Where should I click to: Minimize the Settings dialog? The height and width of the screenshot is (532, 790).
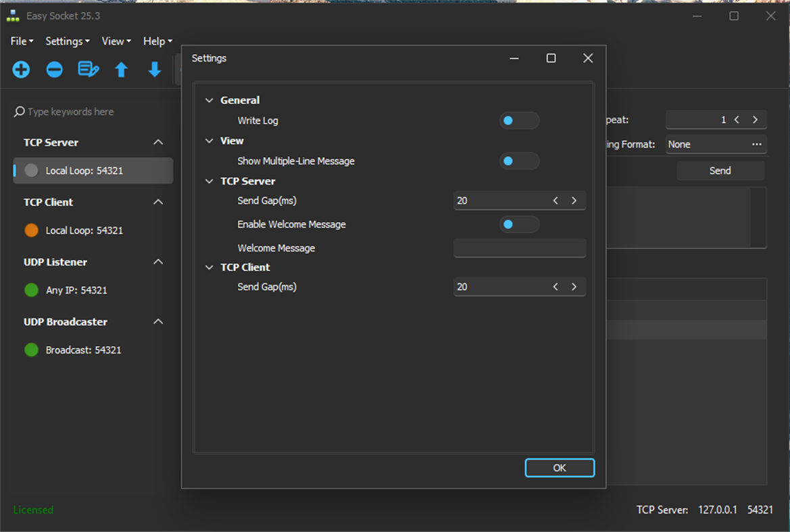514,58
